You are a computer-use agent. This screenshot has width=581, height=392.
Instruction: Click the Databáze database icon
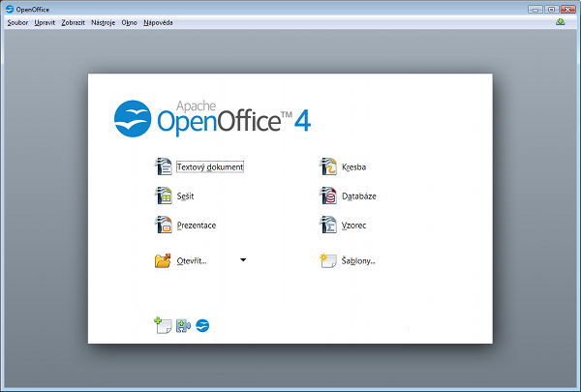[328, 196]
